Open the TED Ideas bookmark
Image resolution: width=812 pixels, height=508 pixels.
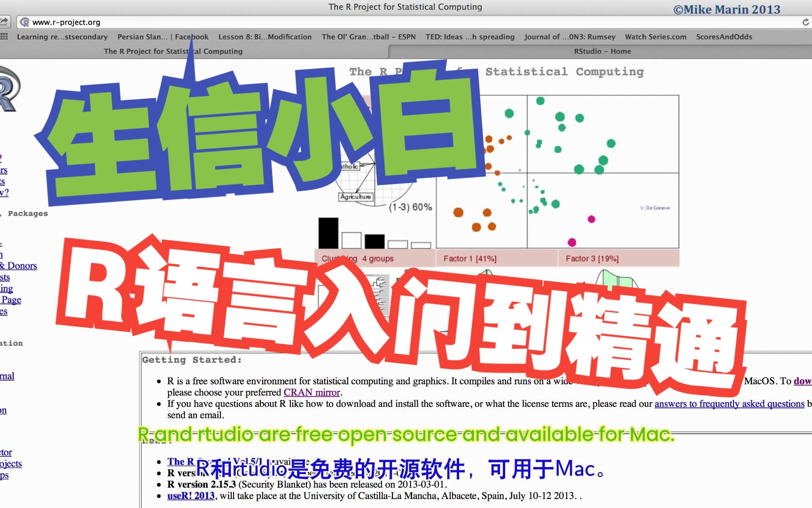pos(470,37)
